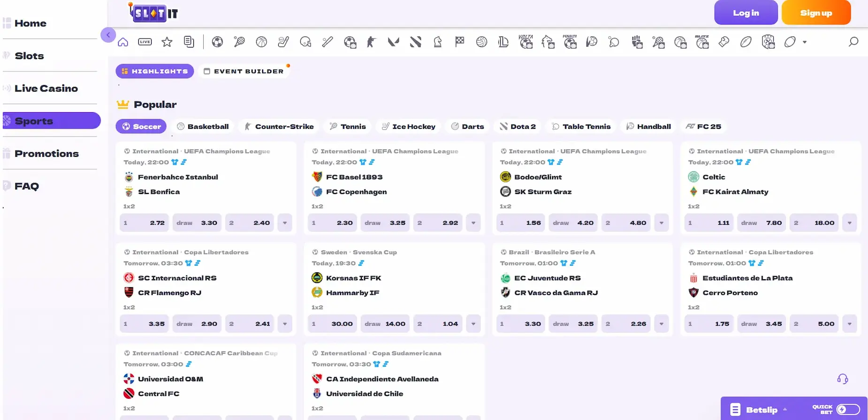
Task: Toggle the Quick Bet switch
Action: click(x=848, y=410)
